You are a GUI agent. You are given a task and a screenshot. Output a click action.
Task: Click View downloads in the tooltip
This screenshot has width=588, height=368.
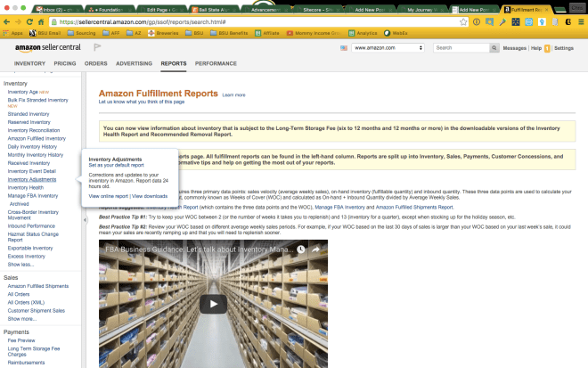[150, 195]
